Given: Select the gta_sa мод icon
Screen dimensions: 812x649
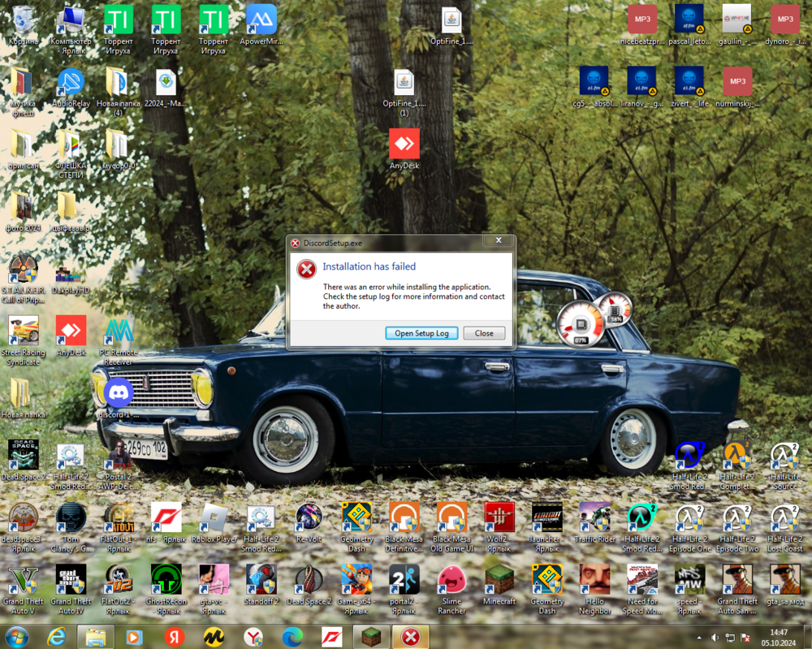Looking at the screenshot, I should pyautogui.click(x=785, y=584).
